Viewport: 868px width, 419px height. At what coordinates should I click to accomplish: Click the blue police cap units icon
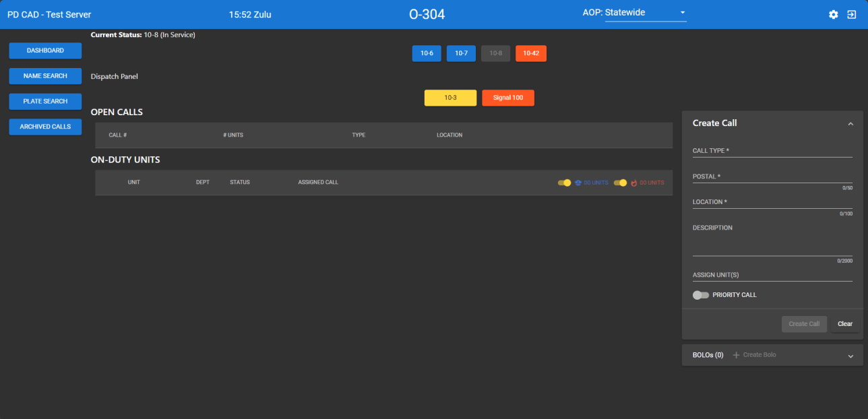(578, 183)
